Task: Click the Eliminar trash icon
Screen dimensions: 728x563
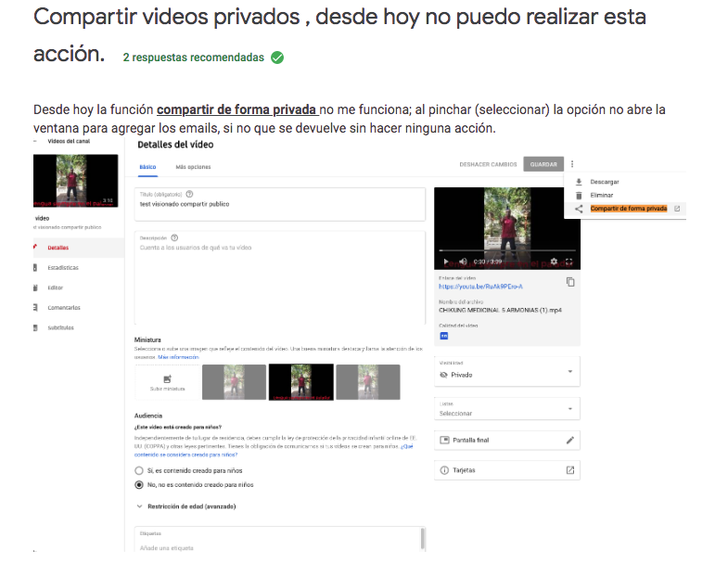Action: 579,195
